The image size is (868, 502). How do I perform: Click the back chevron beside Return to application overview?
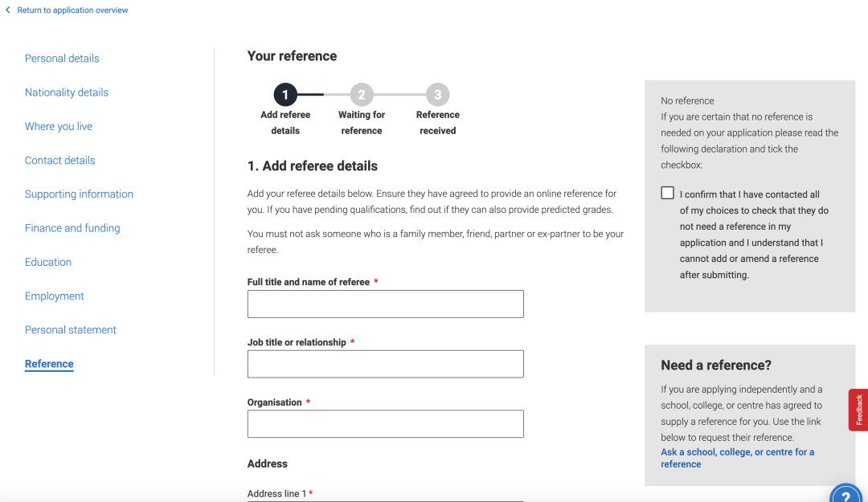[x=8, y=10]
